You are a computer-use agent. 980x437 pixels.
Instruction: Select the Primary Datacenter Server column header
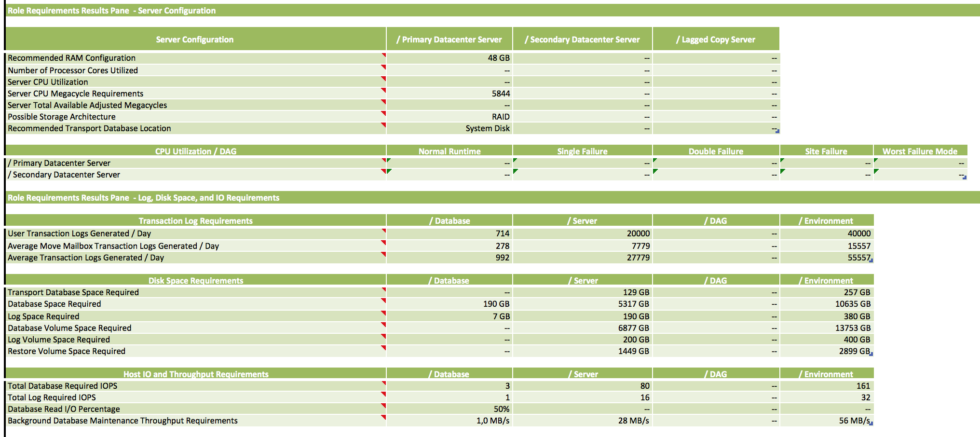point(449,40)
